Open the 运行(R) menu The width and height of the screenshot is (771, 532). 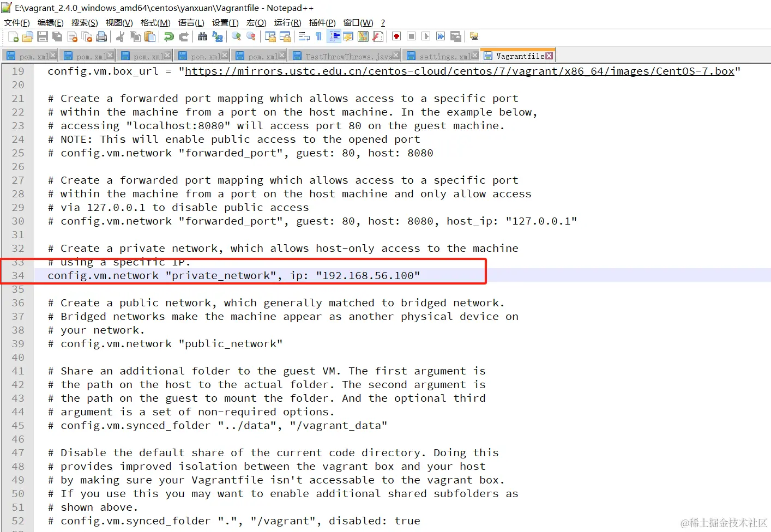tap(287, 22)
